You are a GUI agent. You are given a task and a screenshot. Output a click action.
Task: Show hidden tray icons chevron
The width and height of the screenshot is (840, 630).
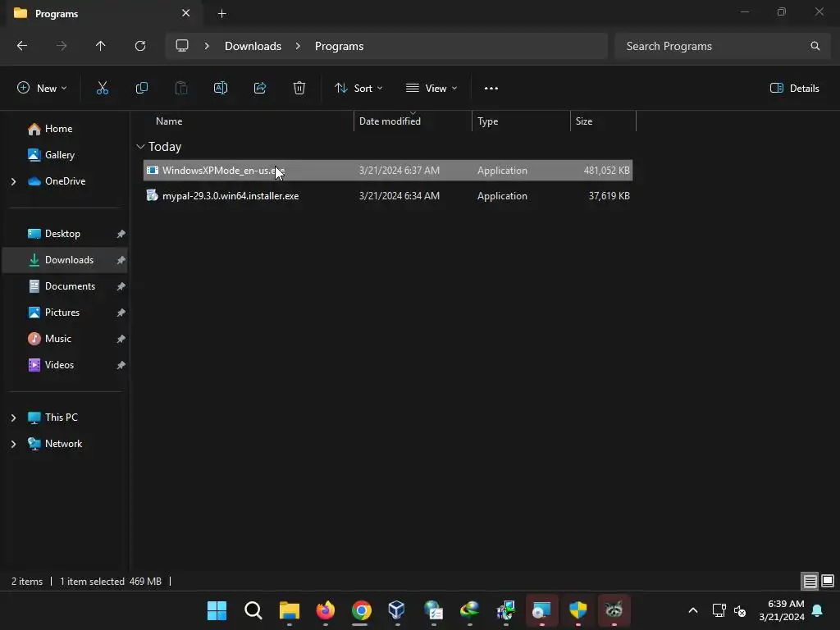pyautogui.click(x=692, y=610)
